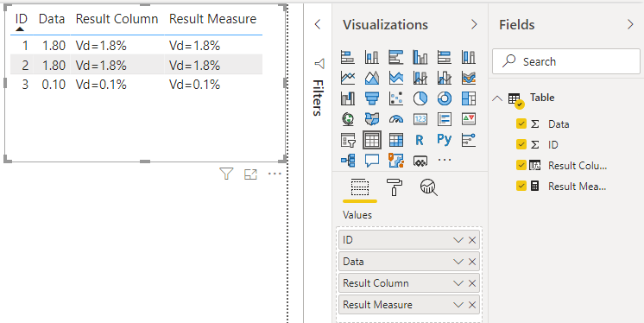Open dropdown for Result Measure value field
The height and width of the screenshot is (323, 644).
click(458, 305)
